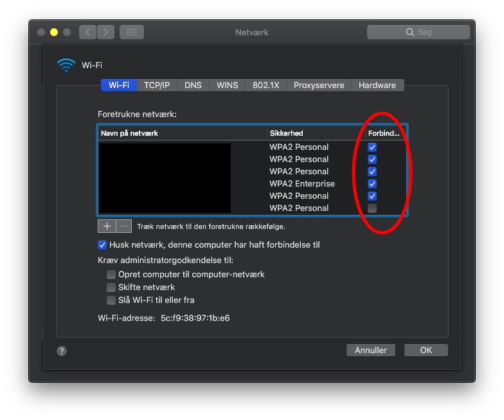Untick auto-join checkbox for first WPA2 Personal network

372,147
